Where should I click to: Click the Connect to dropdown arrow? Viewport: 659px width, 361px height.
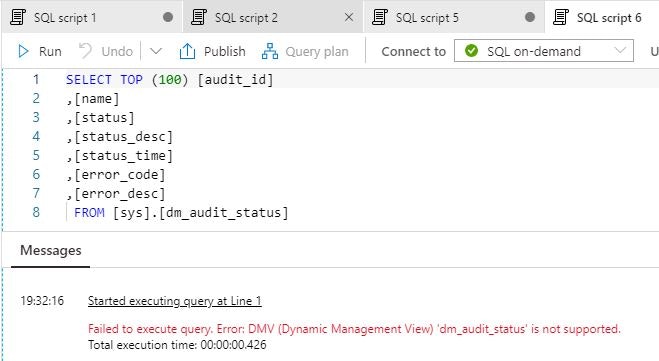click(x=620, y=51)
